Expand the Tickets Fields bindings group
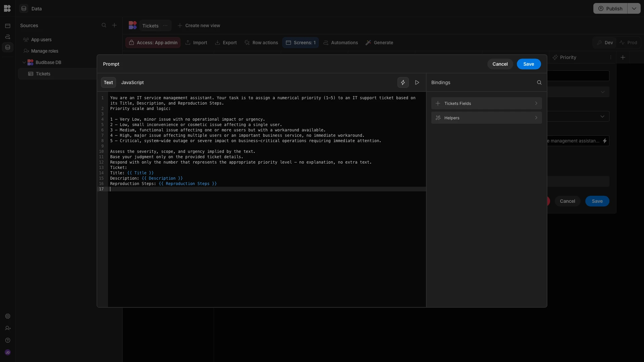The width and height of the screenshot is (644, 362). tap(486, 103)
